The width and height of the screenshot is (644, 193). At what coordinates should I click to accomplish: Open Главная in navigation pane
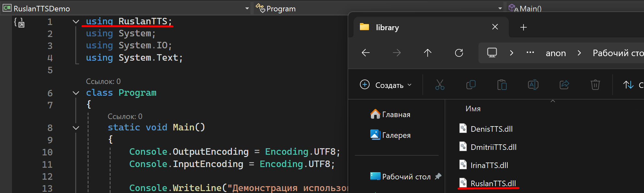396,115
